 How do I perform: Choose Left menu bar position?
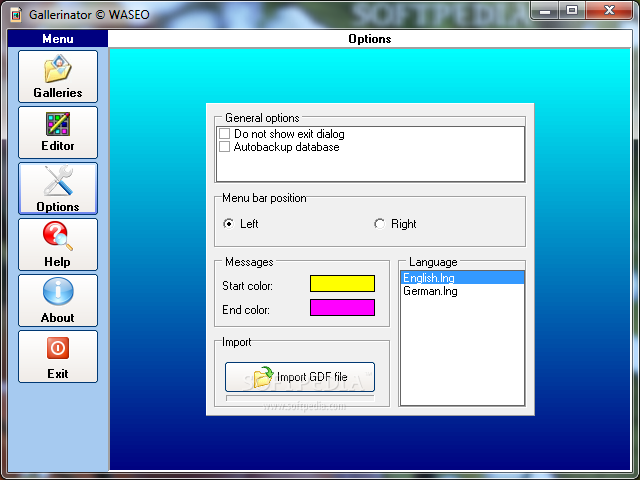pyautogui.click(x=229, y=224)
